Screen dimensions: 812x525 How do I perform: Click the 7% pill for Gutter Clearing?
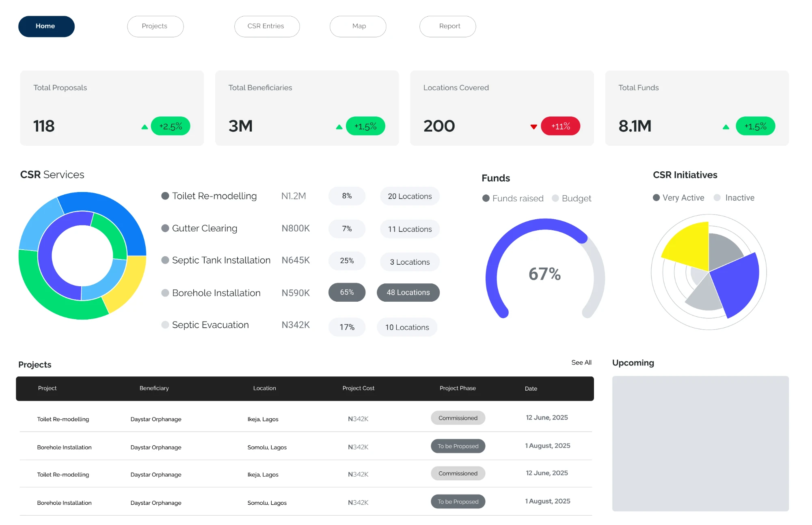347,229
